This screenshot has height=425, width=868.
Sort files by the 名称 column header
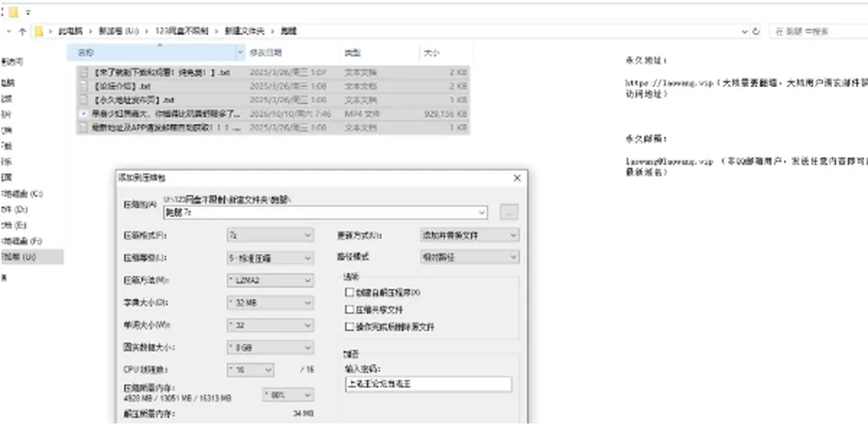click(152, 52)
